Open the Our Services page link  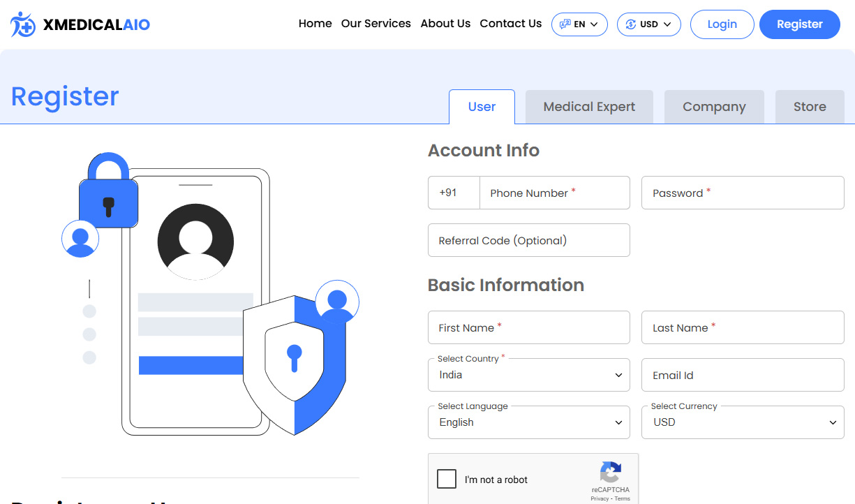(376, 24)
